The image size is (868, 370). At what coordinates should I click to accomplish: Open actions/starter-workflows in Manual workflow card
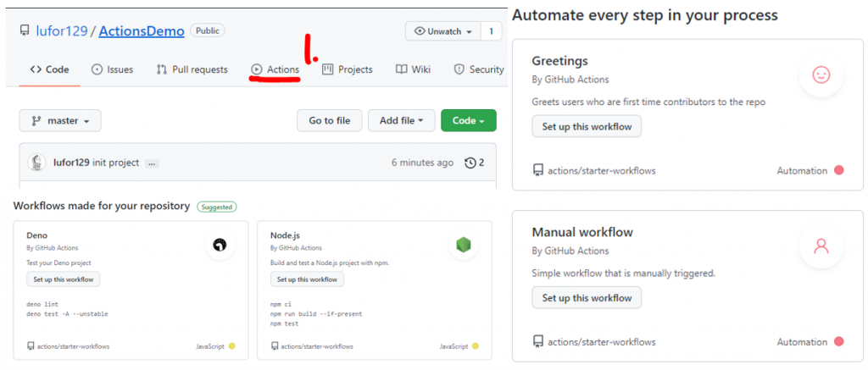[x=602, y=342]
